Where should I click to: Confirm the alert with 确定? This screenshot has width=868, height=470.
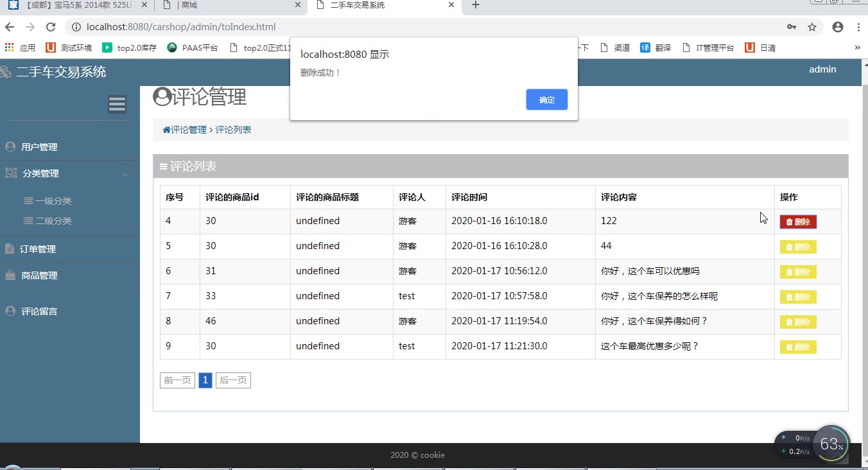[x=547, y=100]
